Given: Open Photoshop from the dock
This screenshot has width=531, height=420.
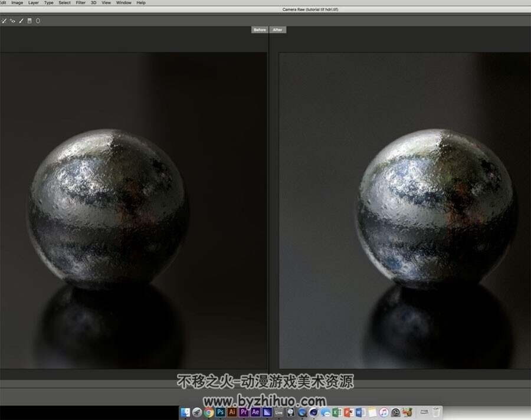Looking at the screenshot, I should coord(220,412).
